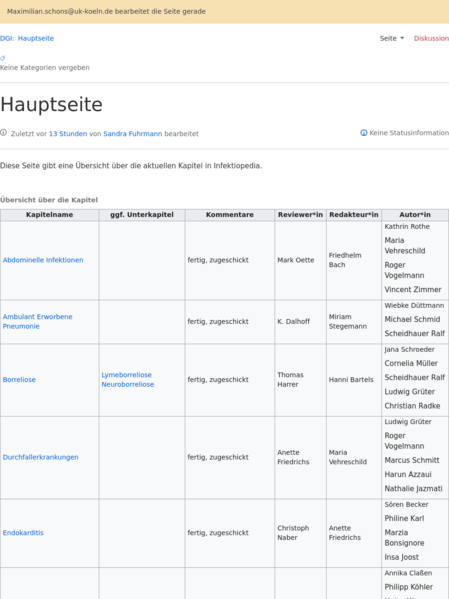Click the Hauptseite breadcrumb link
449x599 pixels.
[36, 38]
